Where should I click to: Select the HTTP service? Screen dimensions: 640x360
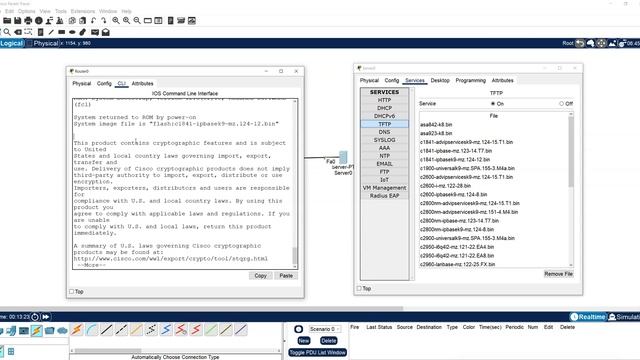pos(384,100)
